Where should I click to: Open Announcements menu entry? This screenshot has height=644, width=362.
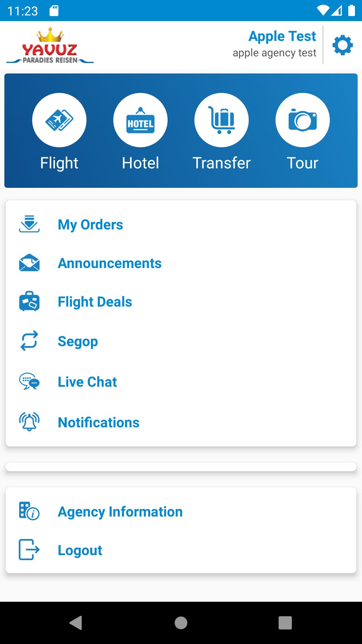[181, 263]
